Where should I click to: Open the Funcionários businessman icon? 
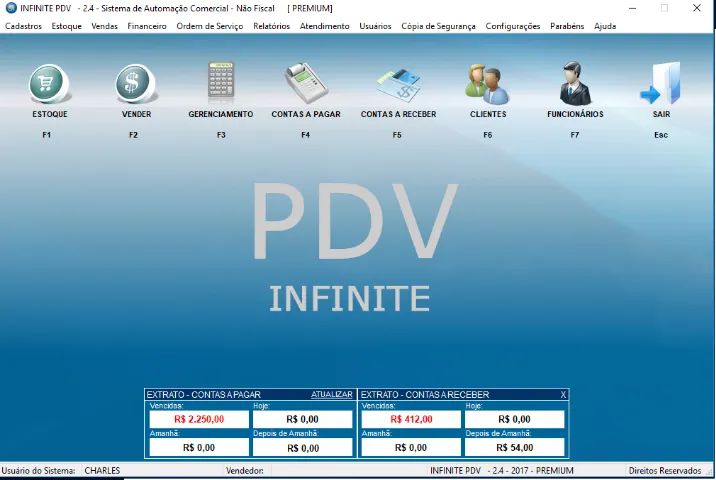575,83
